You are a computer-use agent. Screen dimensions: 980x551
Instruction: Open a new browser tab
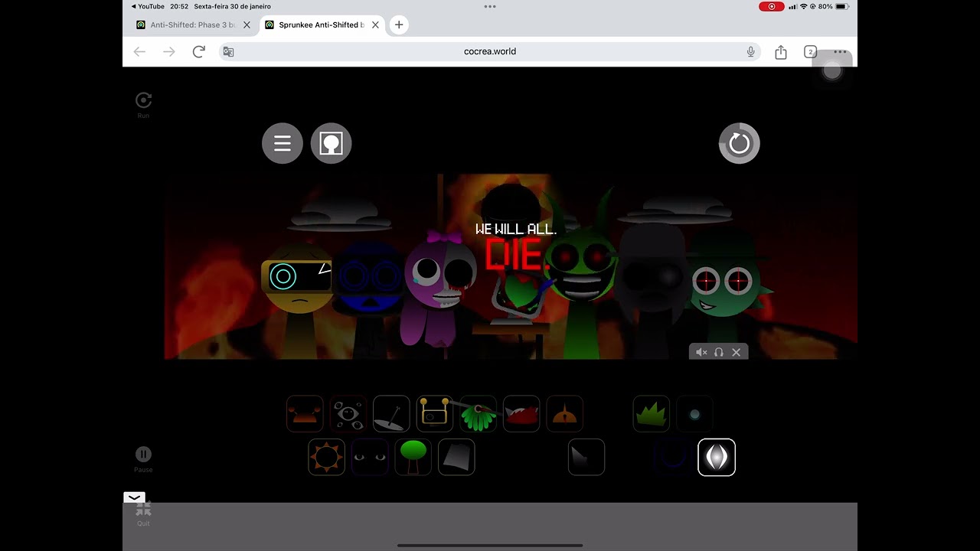coord(399,24)
